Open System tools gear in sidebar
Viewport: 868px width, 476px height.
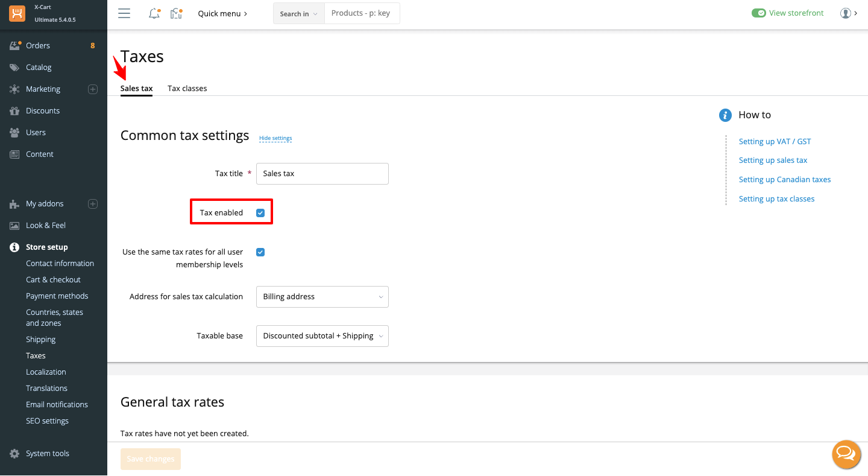pos(15,454)
